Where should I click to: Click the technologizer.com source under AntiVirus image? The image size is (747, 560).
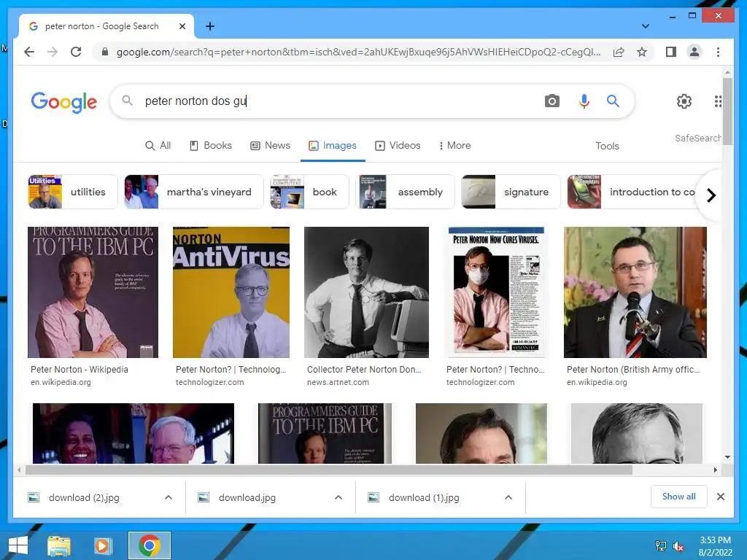click(209, 382)
